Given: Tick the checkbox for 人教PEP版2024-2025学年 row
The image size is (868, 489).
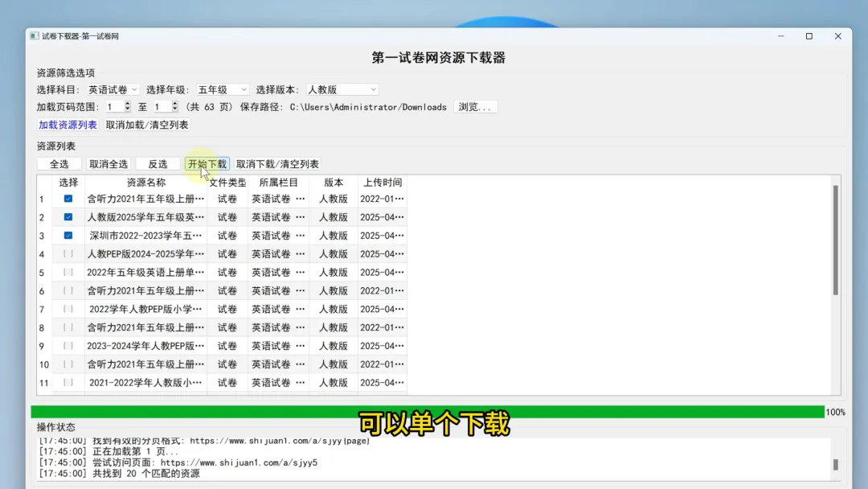Looking at the screenshot, I should pyautogui.click(x=68, y=253).
